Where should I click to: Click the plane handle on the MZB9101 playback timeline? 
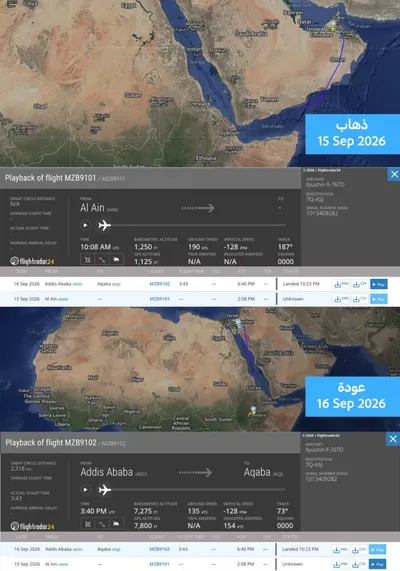(105, 225)
